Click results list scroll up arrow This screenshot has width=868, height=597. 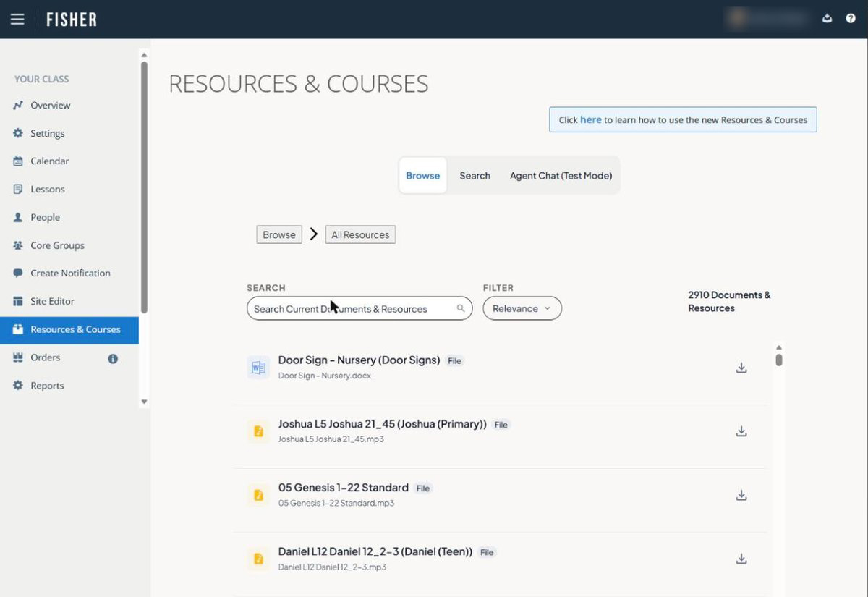click(x=779, y=347)
